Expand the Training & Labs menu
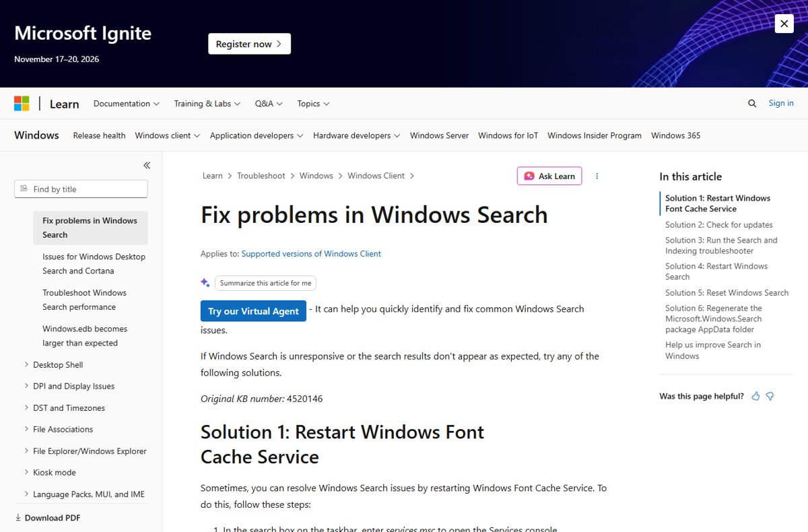The image size is (808, 532). pyautogui.click(x=207, y=104)
